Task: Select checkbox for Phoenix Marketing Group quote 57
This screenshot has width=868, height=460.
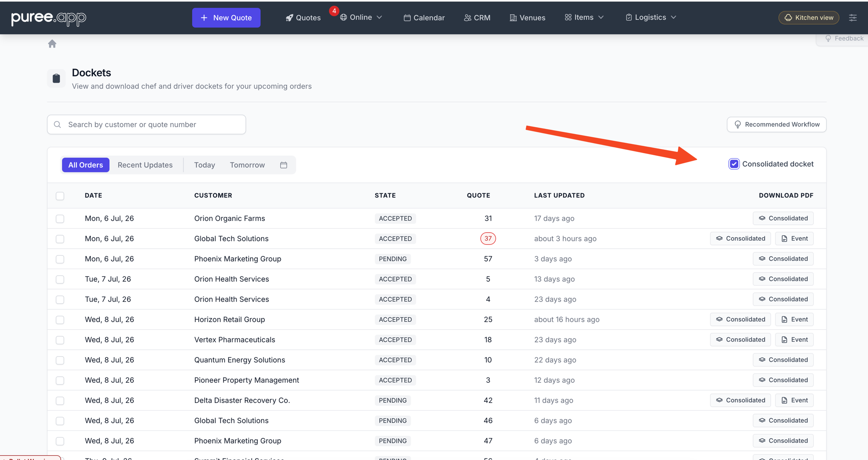Action: pos(60,259)
